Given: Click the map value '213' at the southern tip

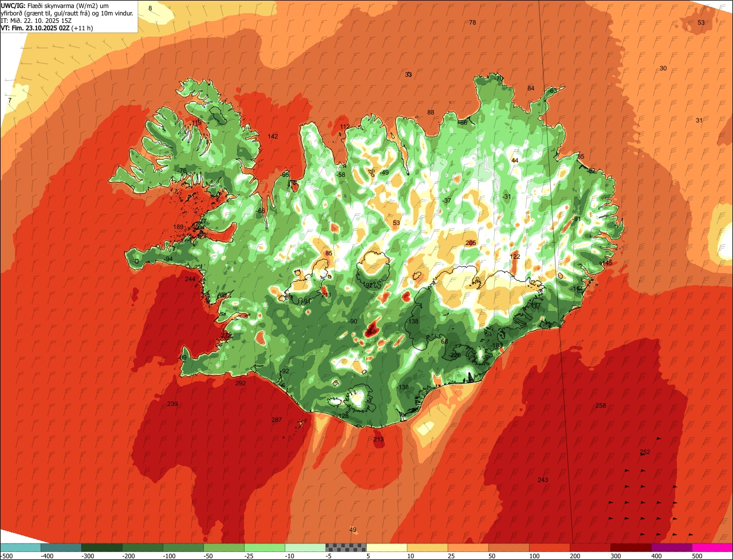Looking at the screenshot, I should (x=379, y=439).
